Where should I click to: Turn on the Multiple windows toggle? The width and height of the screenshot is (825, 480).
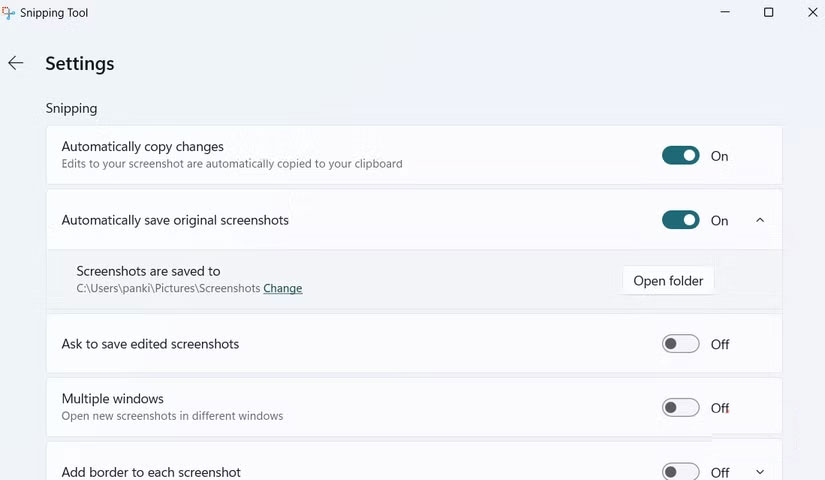(680, 408)
